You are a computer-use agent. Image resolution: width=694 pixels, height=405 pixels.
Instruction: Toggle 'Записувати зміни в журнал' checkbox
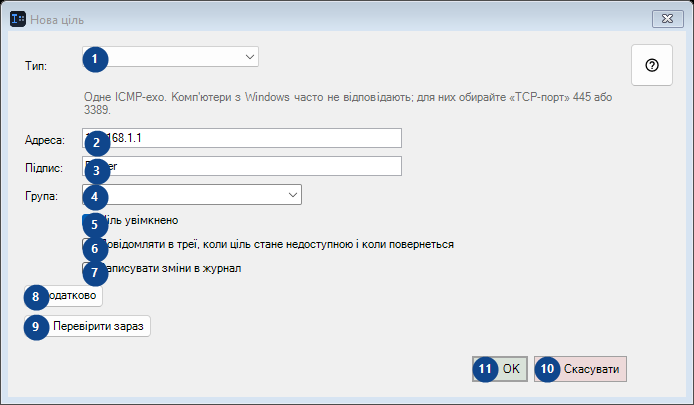pyautogui.click(x=162, y=268)
